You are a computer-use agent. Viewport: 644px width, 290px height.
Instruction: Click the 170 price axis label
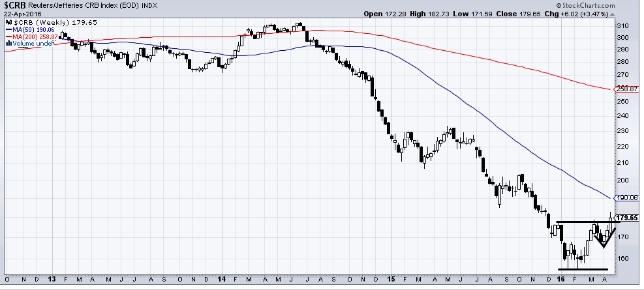click(622, 237)
